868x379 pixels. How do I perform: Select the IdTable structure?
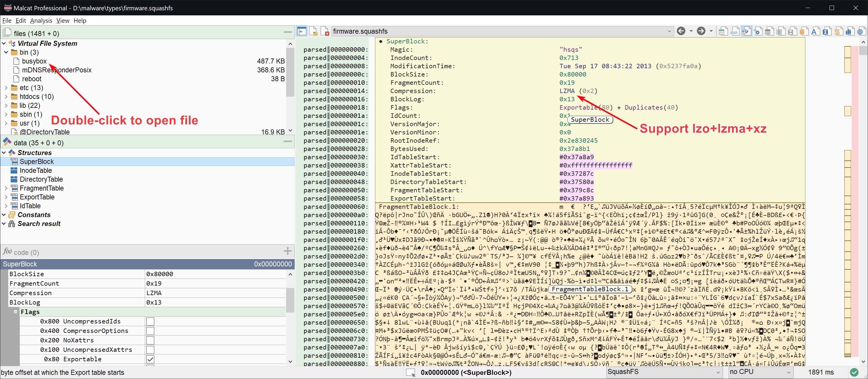[30, 206]
